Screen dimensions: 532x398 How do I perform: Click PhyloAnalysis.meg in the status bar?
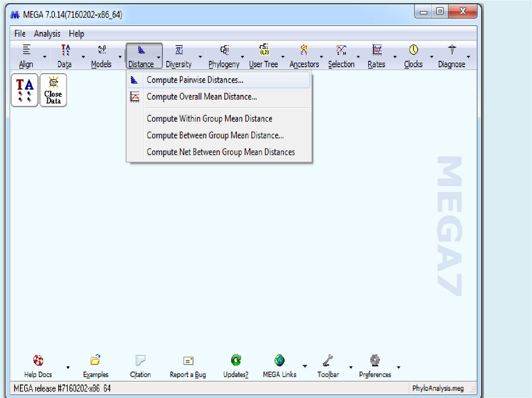[437, 389]
